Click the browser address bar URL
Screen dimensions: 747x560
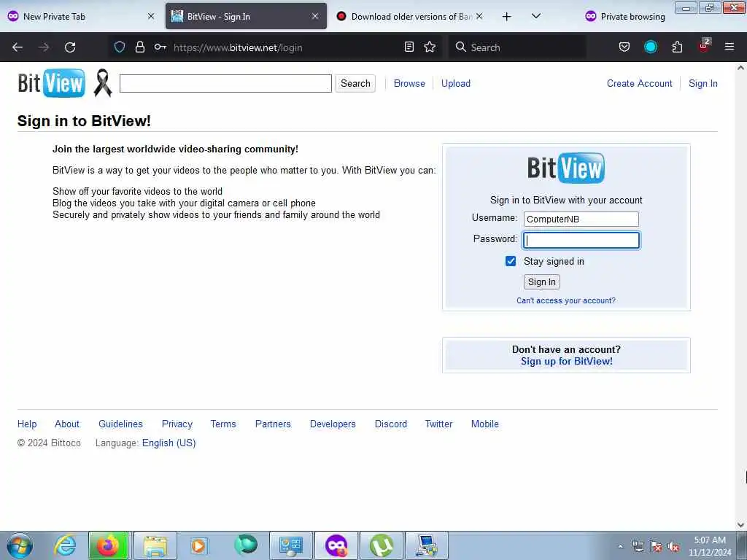238,47
